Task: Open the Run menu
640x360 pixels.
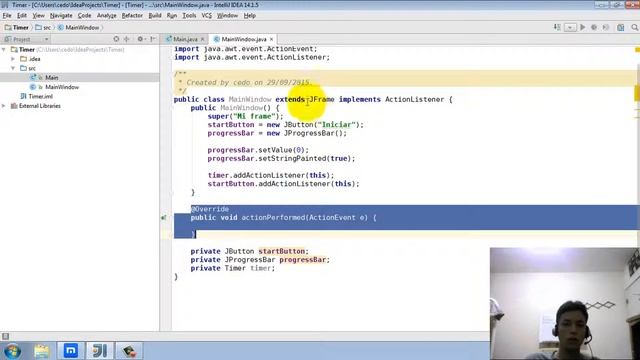Action: 172,16
